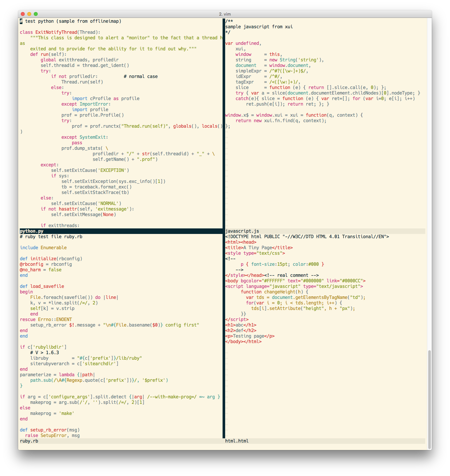
Task: Click the '2. vim' window title
Action: (x=225, y=14)
